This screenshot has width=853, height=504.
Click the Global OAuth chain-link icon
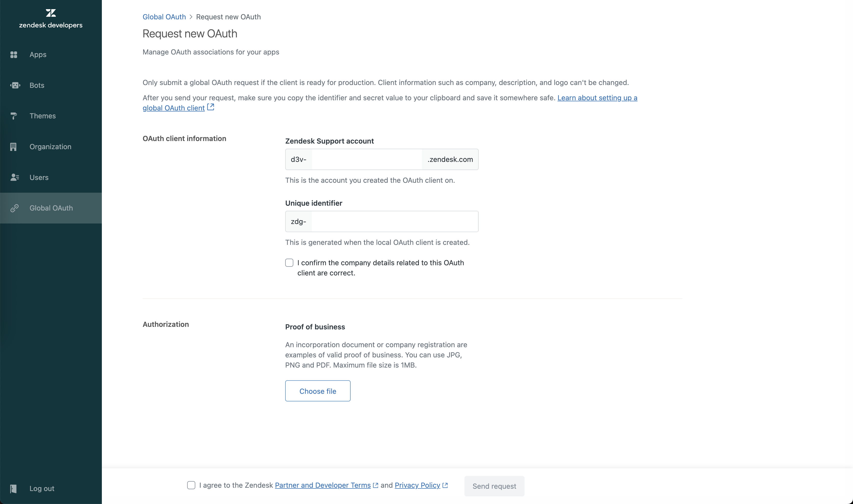[x=14, y=208]
